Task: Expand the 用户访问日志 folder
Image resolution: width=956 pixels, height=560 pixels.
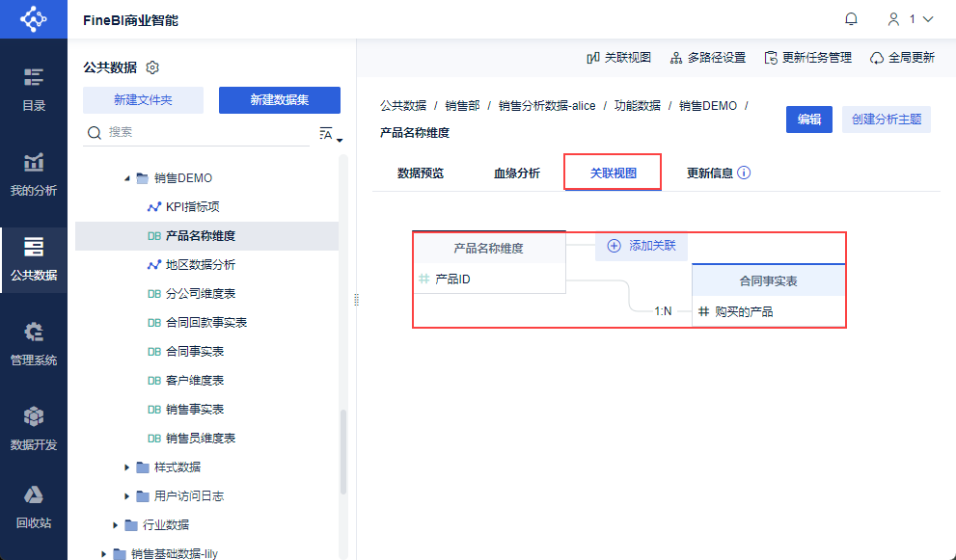Action: pyautogui.click(x=126, y=496)
